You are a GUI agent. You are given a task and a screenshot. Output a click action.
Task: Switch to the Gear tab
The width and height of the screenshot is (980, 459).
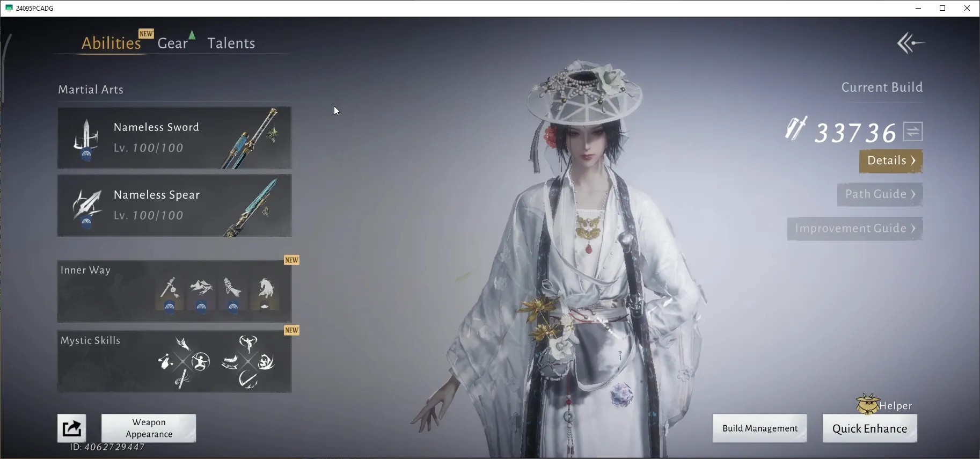(x=173, y=43)
